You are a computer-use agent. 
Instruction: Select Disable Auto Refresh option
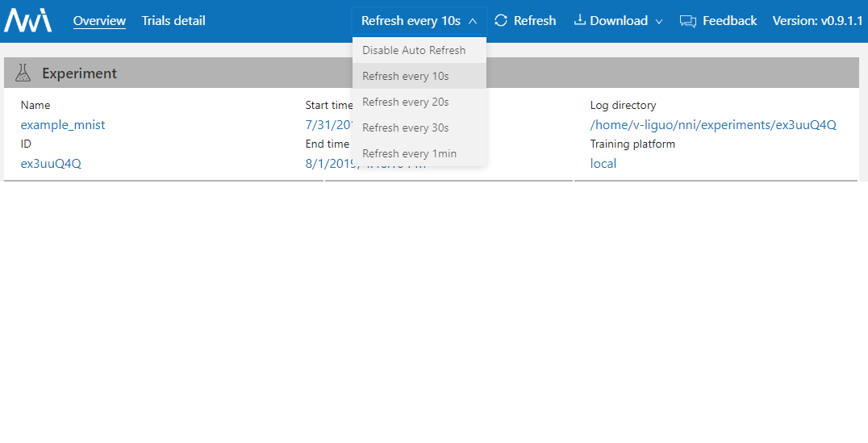[x=414, y=50]
